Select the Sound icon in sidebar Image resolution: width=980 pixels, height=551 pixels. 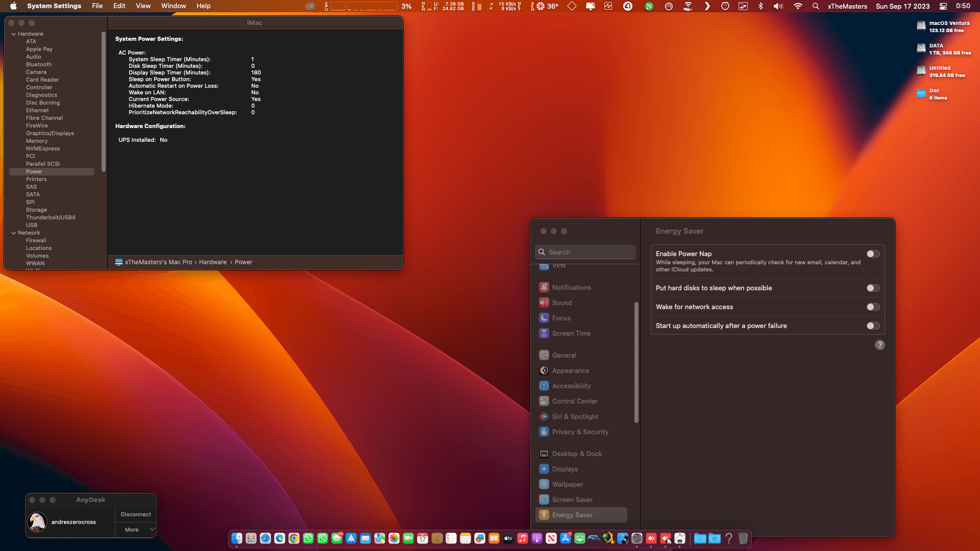(x=544, y=303)
